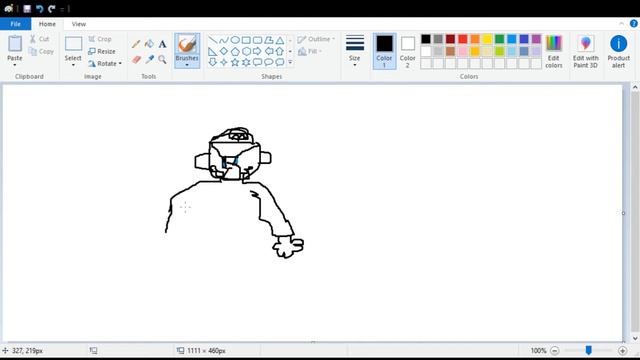Choose the Triangle shape

280,40
